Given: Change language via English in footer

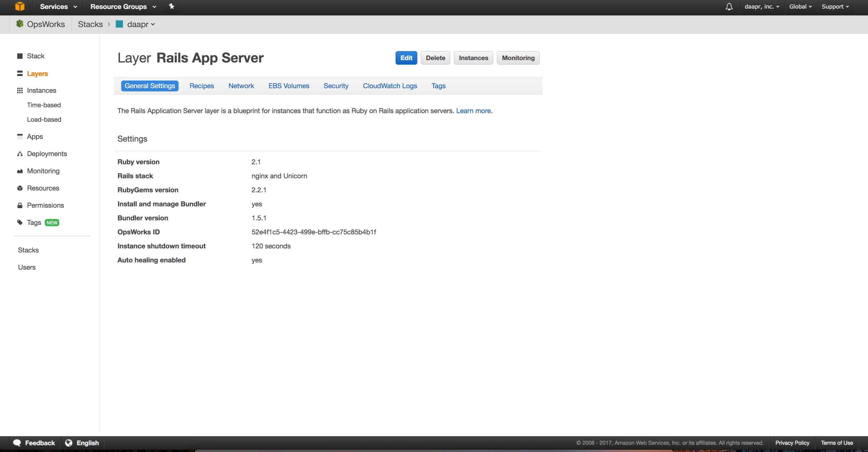Looking at the screenshot, I should [88, 443].
